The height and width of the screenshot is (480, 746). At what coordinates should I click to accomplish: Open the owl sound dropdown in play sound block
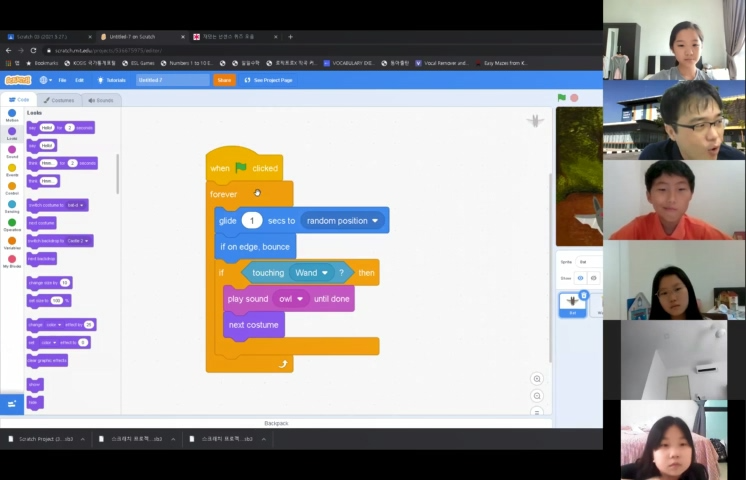click(291, 299)
